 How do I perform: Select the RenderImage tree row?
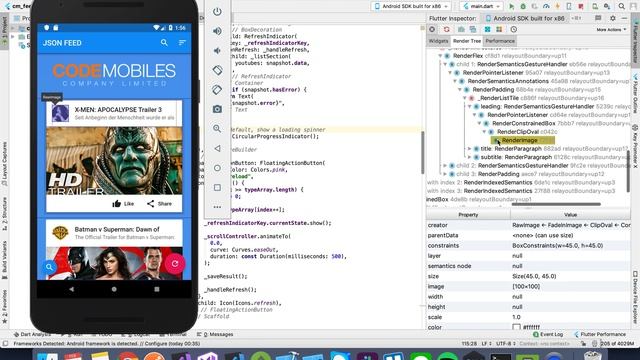pos(522,140)
